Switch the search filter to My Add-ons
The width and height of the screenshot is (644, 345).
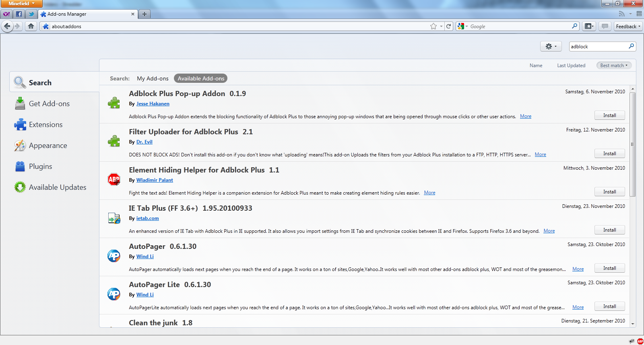coord(153,78)
